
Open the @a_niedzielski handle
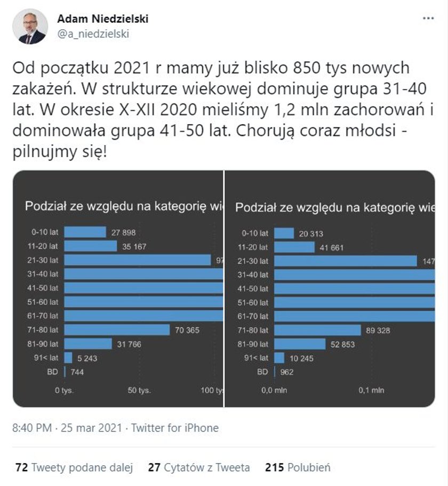tap(93, 34)
